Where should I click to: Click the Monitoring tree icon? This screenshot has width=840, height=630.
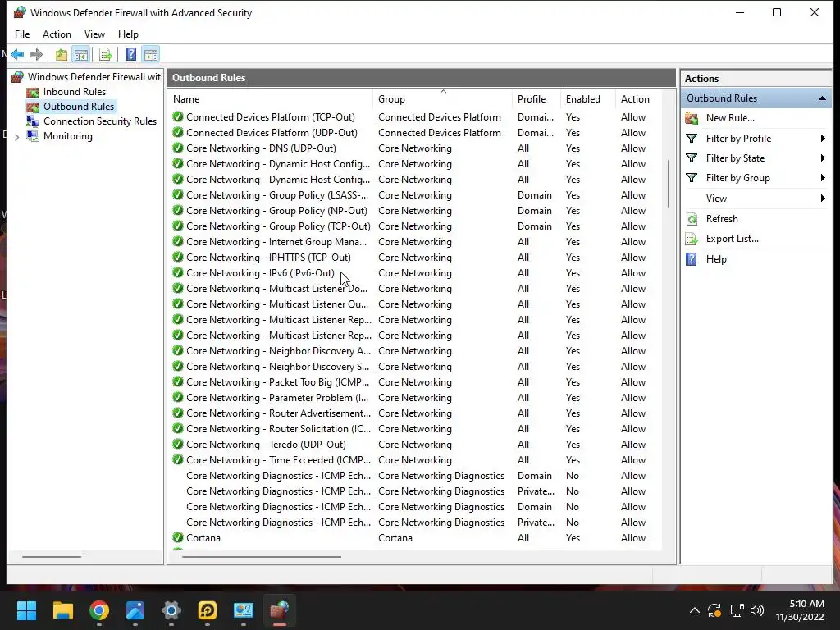pyautogui.click(x=33, y=136)
